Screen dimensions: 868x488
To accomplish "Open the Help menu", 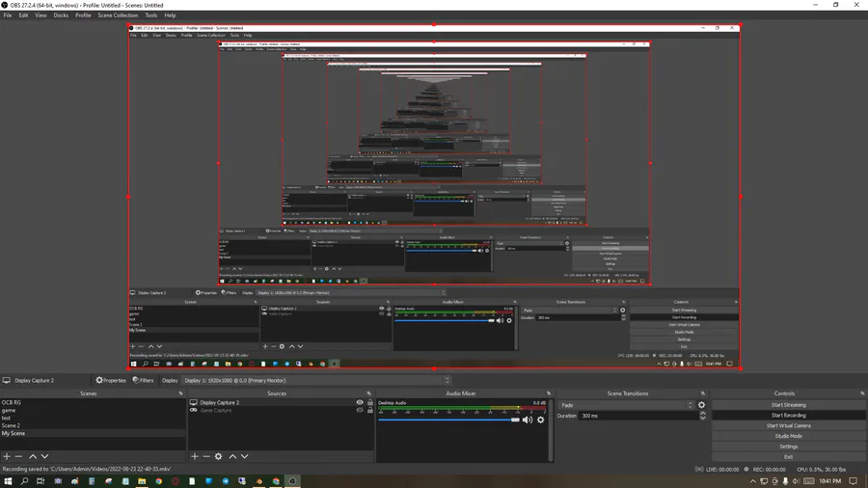I will pos(170,15).
